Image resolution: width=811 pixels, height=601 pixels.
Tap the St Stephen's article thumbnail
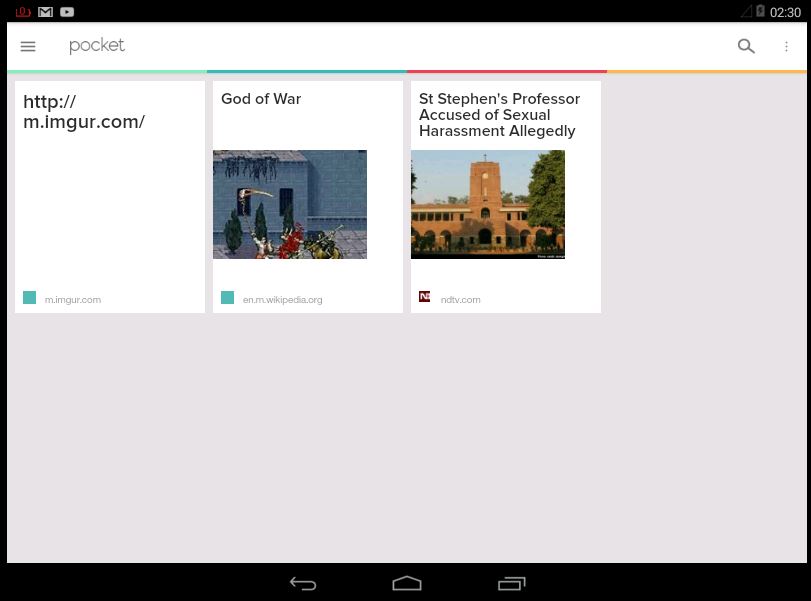pyautogui.click(x=488, y=204)
